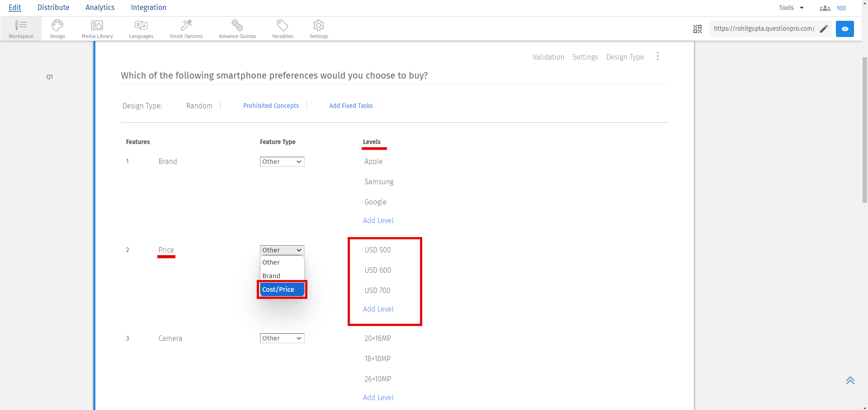Click the pencil icon to edit URL
868x410 pixels.
pos(824,29)
